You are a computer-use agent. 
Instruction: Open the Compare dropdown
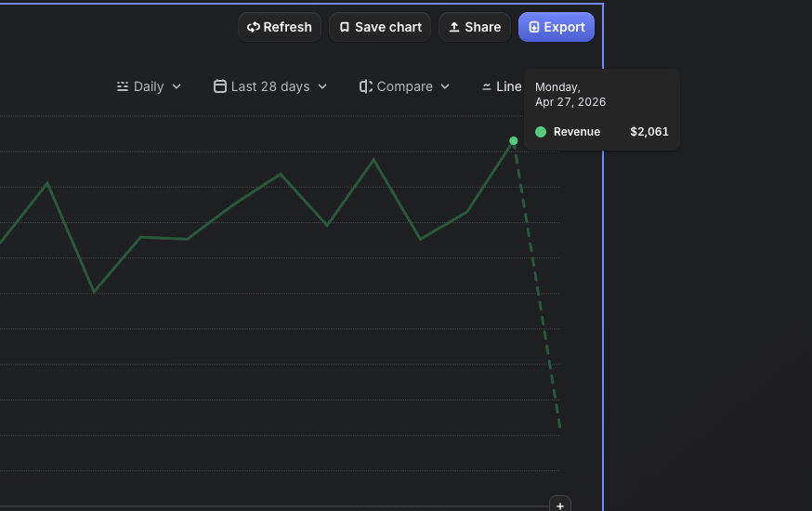[x=404, y=86]
